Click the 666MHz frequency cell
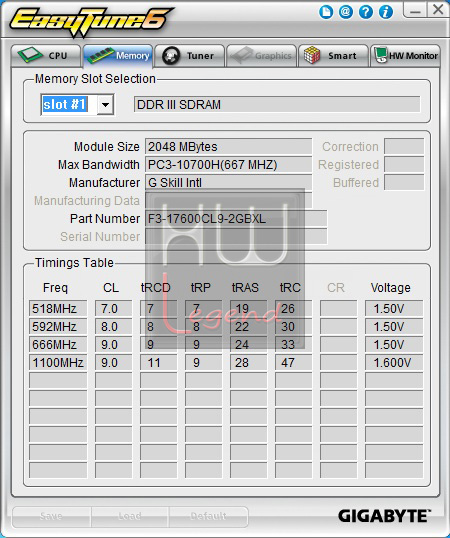 58,344
